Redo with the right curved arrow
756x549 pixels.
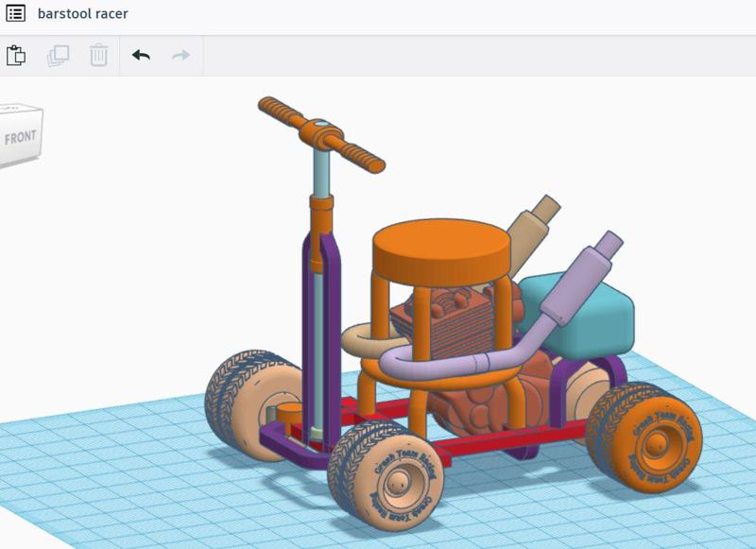click(x=181, y=56)
